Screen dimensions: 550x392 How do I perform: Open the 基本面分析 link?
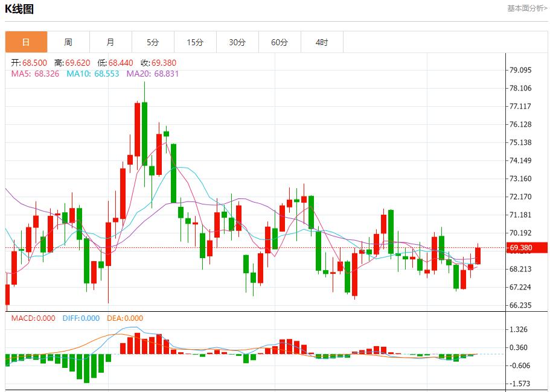[x=527, y=8]
